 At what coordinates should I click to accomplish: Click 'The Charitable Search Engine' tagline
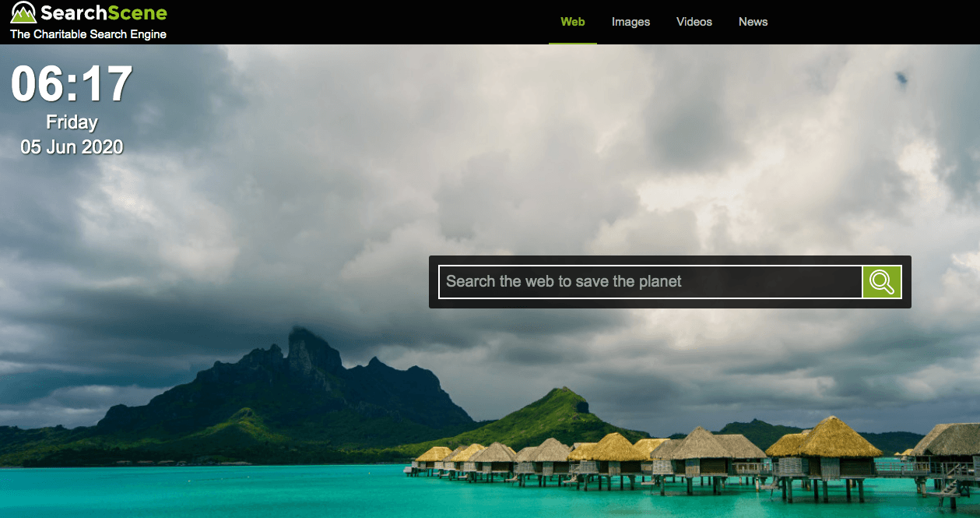click(88, 34)
